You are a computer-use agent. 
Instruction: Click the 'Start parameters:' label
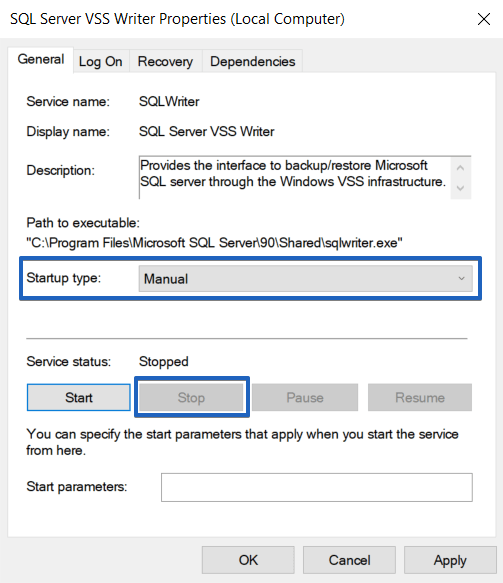pyautogui.click(x=77, y=486)
